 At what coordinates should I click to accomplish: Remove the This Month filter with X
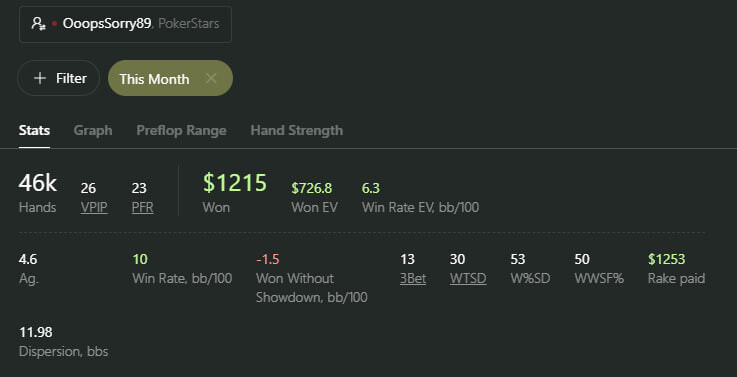(x=211, y=79)
